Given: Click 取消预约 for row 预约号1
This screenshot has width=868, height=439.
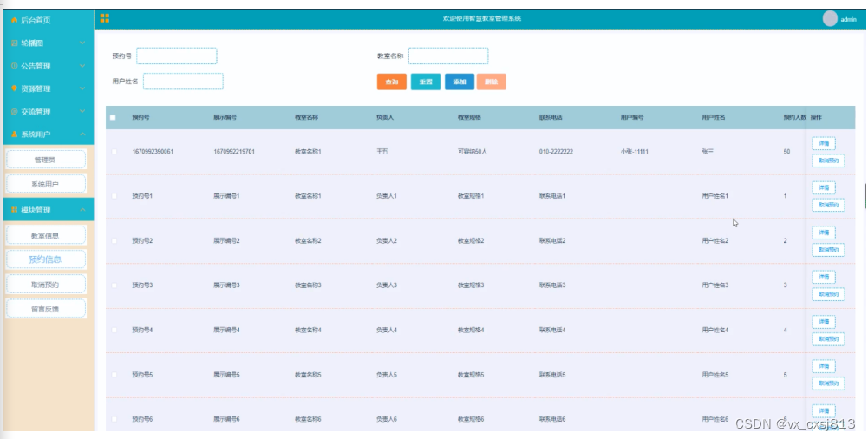Looking at the screenshot, I should point(828,205).
